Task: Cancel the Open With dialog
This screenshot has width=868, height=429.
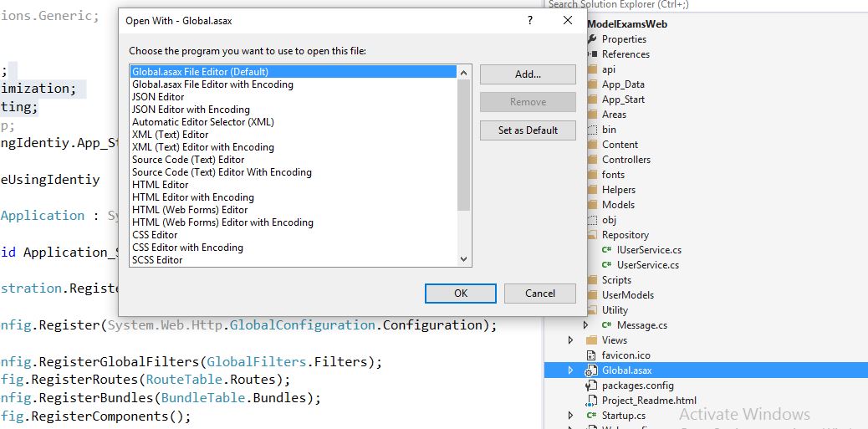Action: pos(539,294)
